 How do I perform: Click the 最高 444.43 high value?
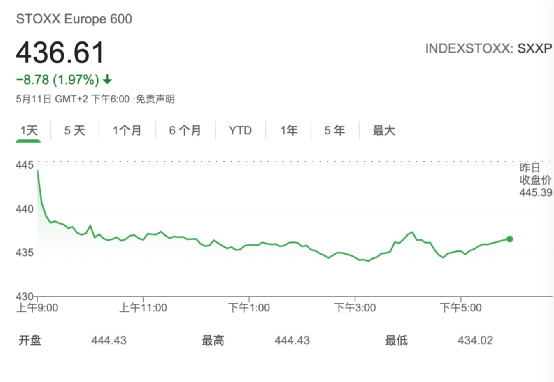point(292,340)
